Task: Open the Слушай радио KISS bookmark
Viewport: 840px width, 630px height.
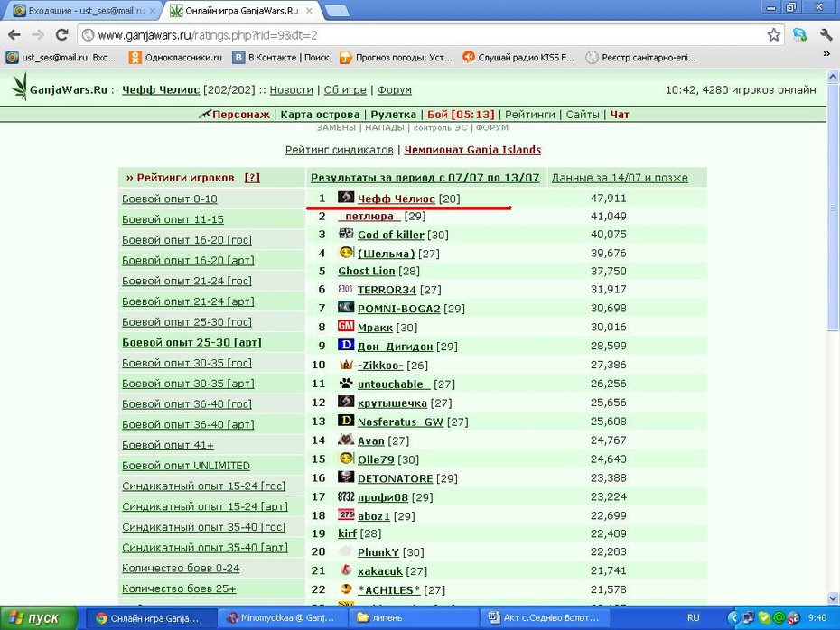Action: (518, 57)
